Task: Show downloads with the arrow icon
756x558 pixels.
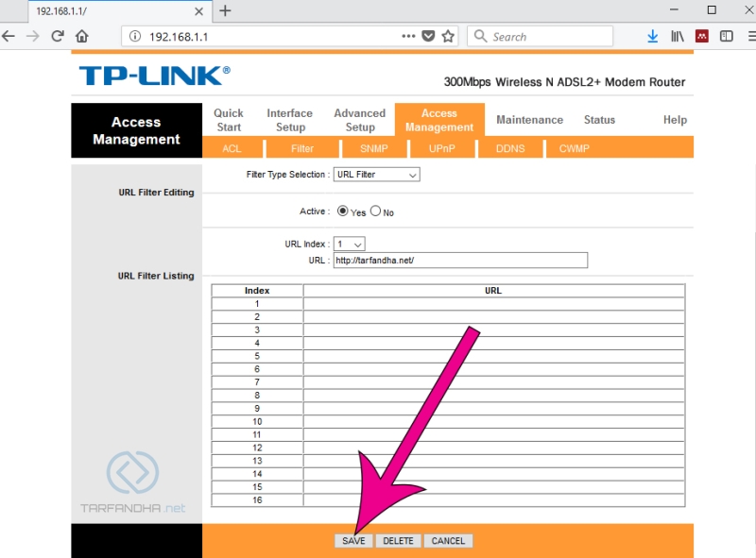Action: [652, 36]
